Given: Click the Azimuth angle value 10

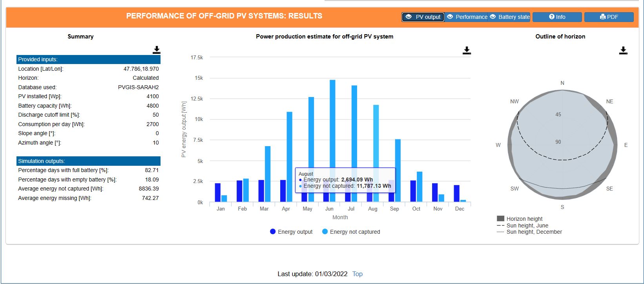Looking at the screenshot, I should coord(156,143).
